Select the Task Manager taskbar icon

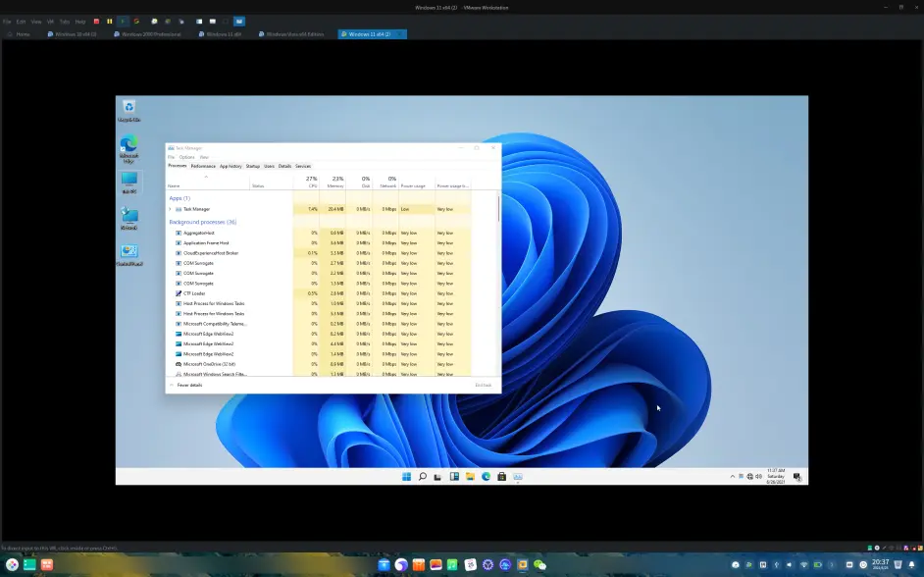point(517,476)
